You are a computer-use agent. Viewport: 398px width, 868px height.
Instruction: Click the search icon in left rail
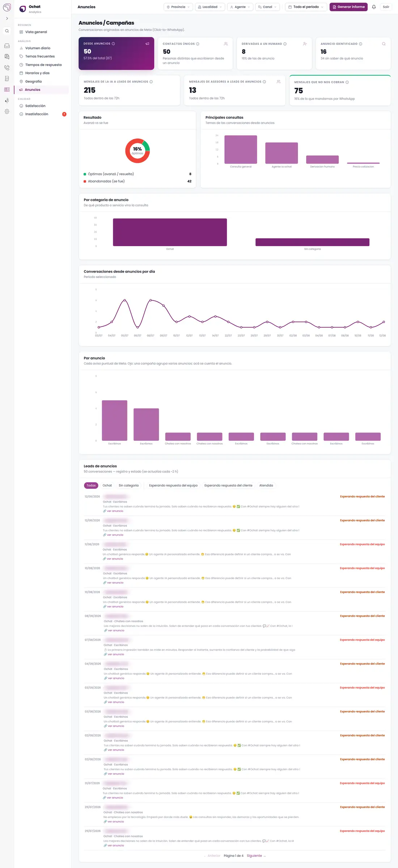[x=7, y=31]
